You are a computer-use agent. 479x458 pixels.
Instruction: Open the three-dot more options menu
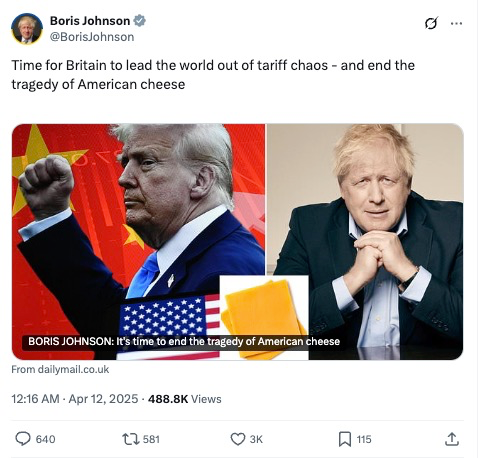456,23
